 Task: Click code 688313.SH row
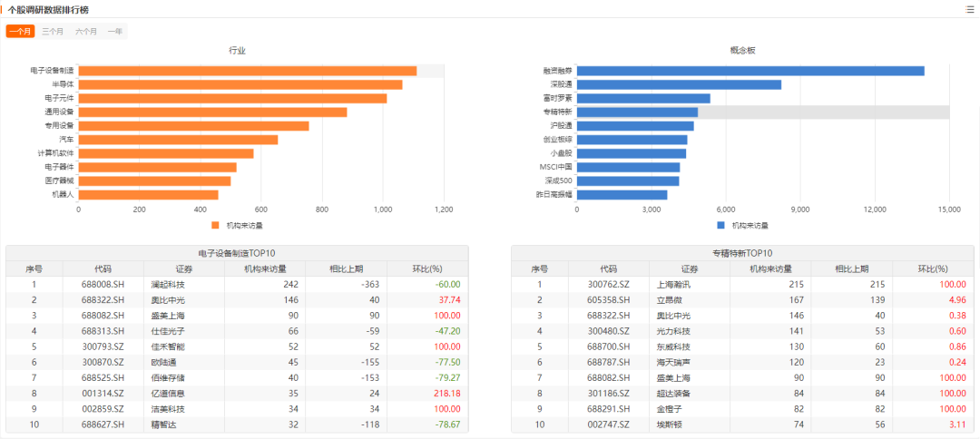point(103,331)
